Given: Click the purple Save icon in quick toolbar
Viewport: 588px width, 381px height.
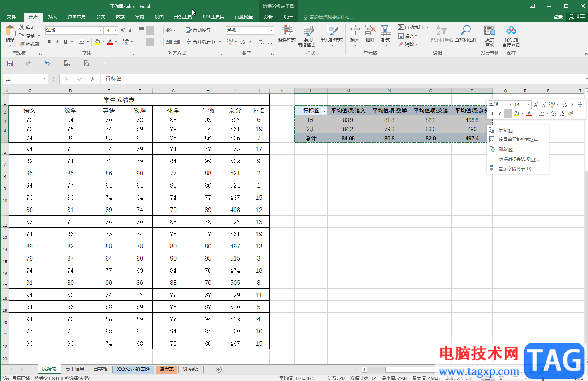Looking at the screenshot, I should tap(10, 63).
